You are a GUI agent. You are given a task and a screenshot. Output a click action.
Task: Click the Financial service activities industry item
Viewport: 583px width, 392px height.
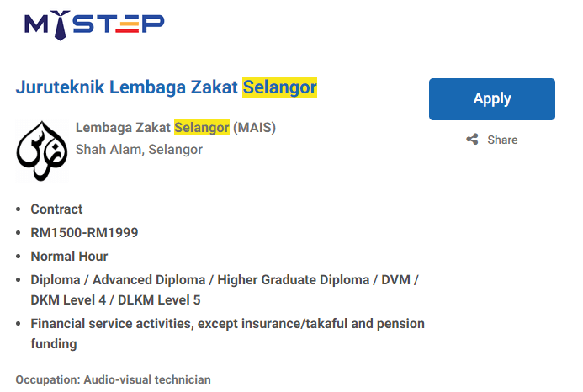[227, 334]
